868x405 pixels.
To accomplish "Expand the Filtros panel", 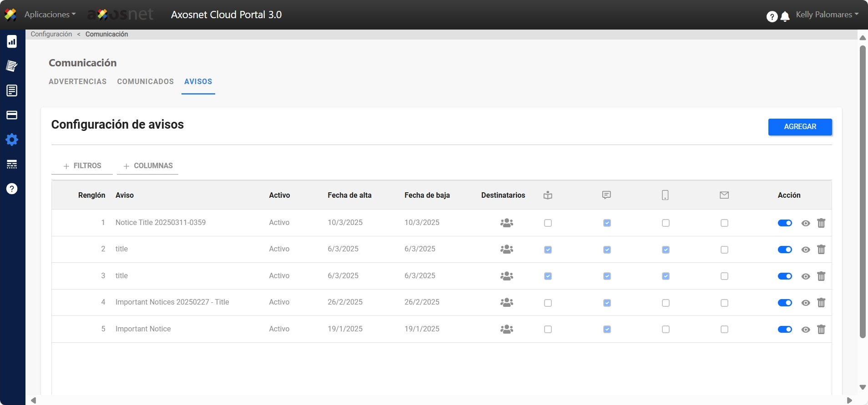I will (x=82, y=166).
